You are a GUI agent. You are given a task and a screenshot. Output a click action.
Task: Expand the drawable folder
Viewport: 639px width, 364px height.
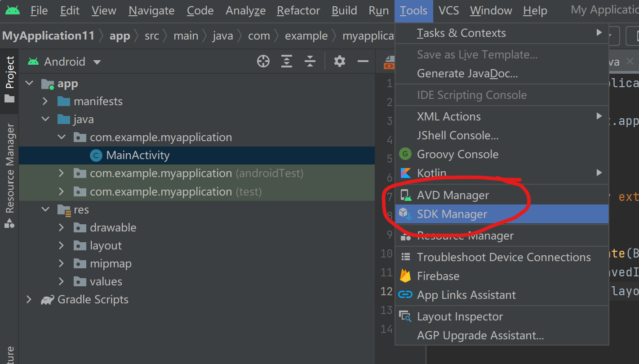pos(62,228)
